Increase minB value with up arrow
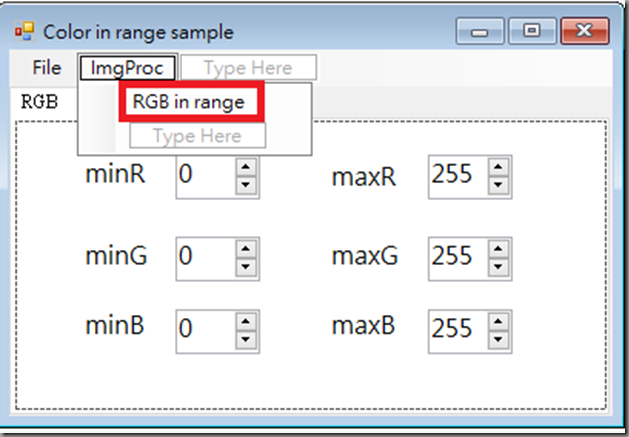Screen dimensions: 629x437 click(x=246, y=321)
